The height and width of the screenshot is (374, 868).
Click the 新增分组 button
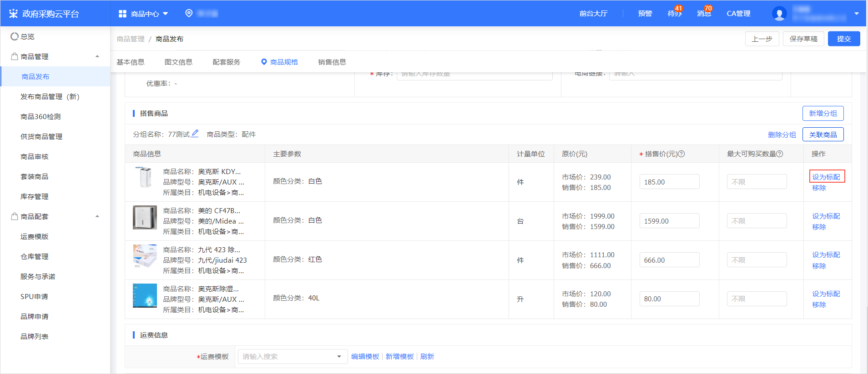click(823, 113)
